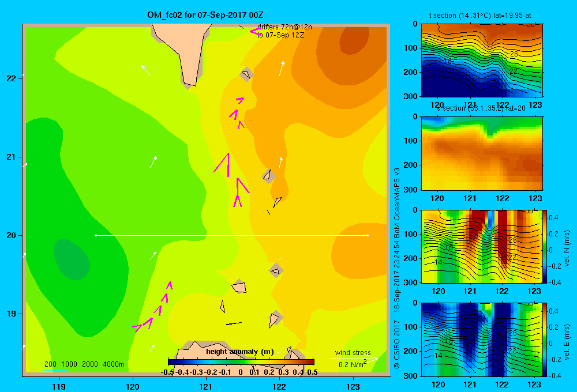Click the latitude '19' axis label
The width and height of the screenshot is (577, 392).
click(x=12, y=314)
